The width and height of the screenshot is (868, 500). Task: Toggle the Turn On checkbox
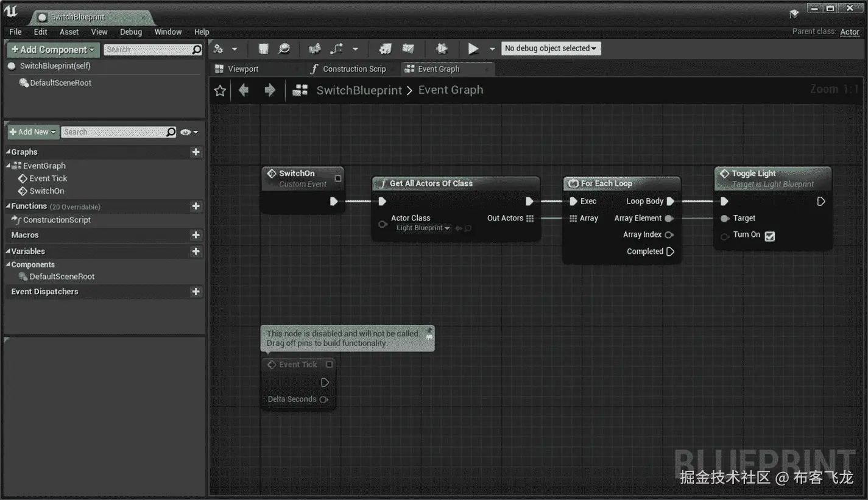(769, 236)
